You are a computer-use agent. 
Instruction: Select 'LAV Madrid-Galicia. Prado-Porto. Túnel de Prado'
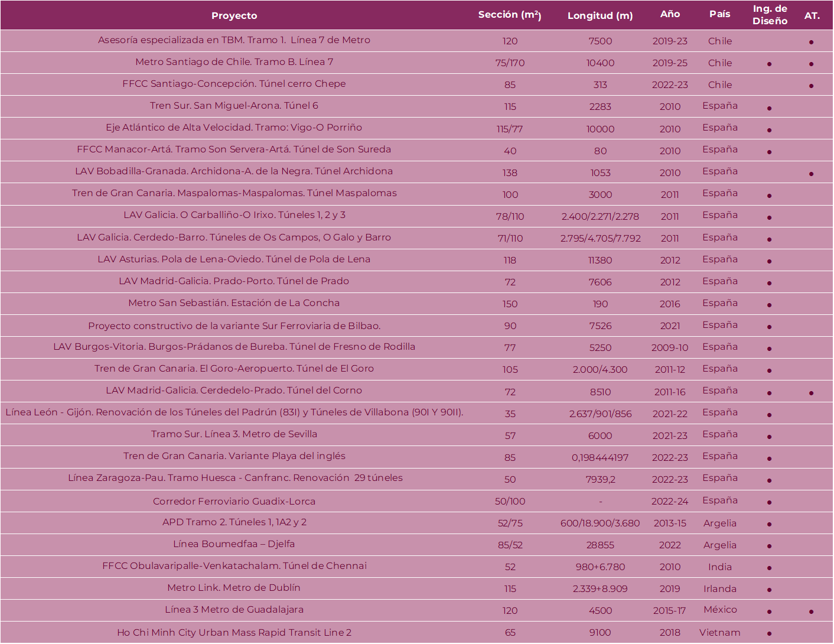tap(234, 281)
